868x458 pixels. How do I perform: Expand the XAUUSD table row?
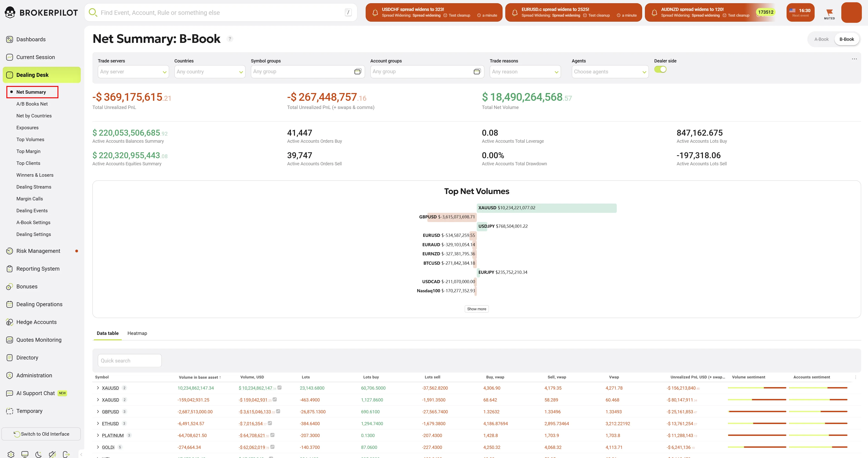tap(98, 388)
